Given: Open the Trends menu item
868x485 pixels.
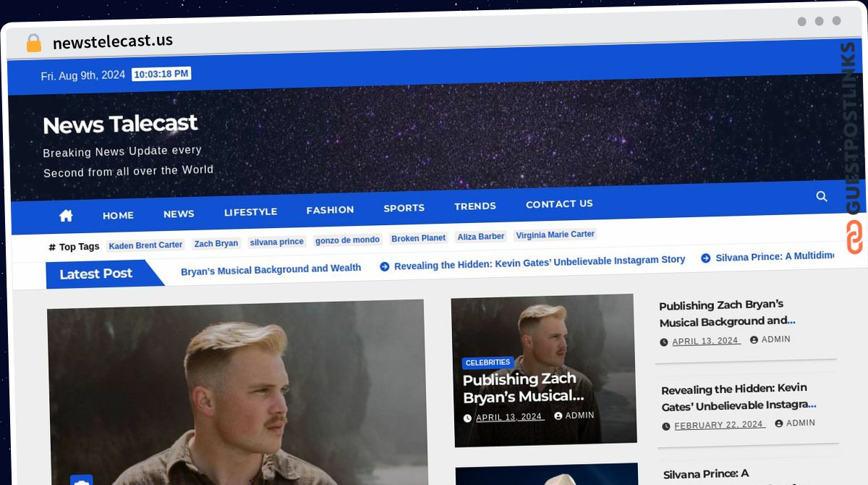Looking at the screenshot, I should coord(475,206).
